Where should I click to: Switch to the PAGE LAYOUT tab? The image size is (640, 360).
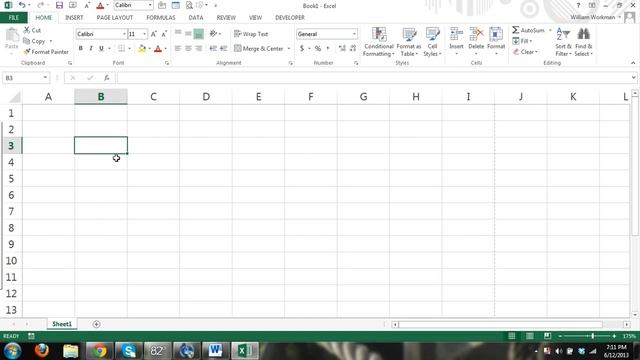coord(115,18)
